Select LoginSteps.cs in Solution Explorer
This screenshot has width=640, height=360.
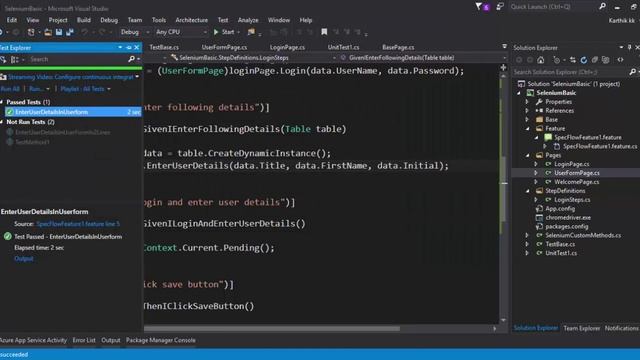point(572,200)
